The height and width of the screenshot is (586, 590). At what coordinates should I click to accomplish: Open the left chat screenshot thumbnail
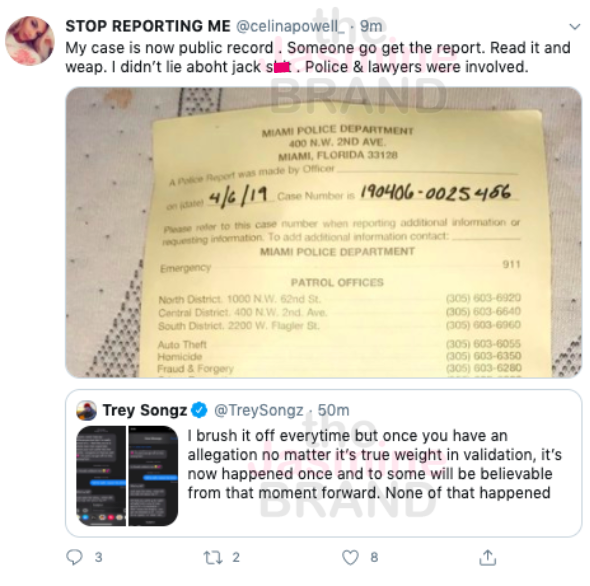pos(101,476)
